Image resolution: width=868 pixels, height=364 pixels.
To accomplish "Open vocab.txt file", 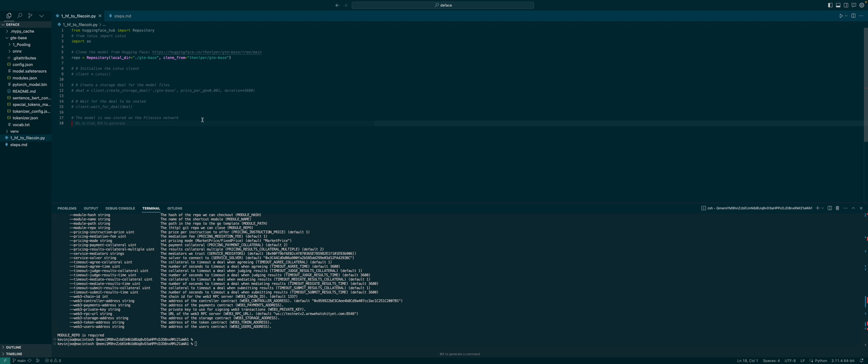I will click(25, 125).
